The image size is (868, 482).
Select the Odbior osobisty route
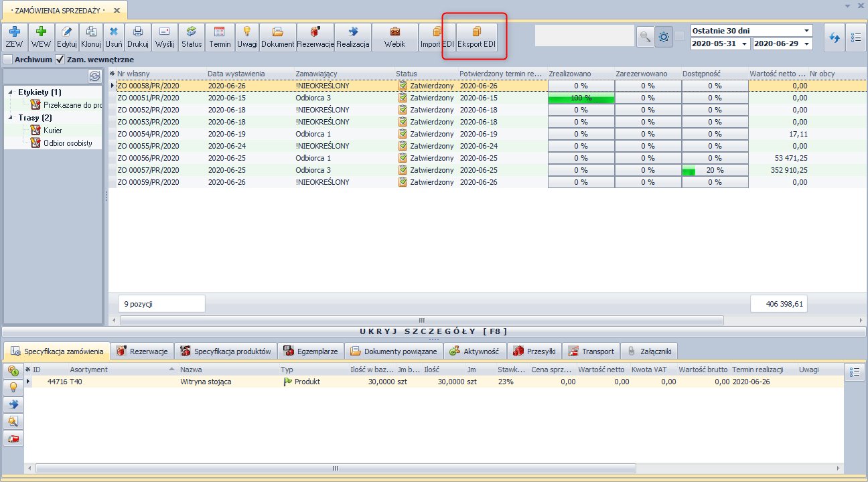click(x=68, y=143)
